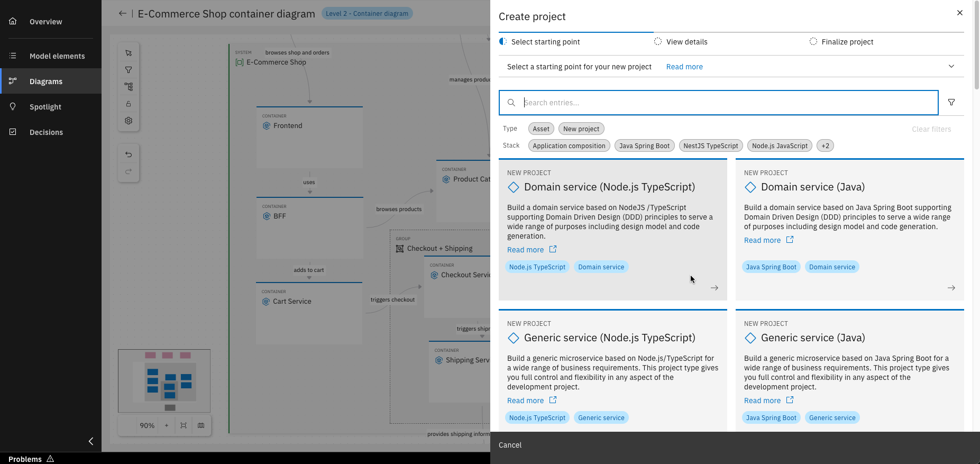This screenshot has width=980, height=464.
Task: Click the Checkout + Shipping group label
Action: click(x=440, y=248)
